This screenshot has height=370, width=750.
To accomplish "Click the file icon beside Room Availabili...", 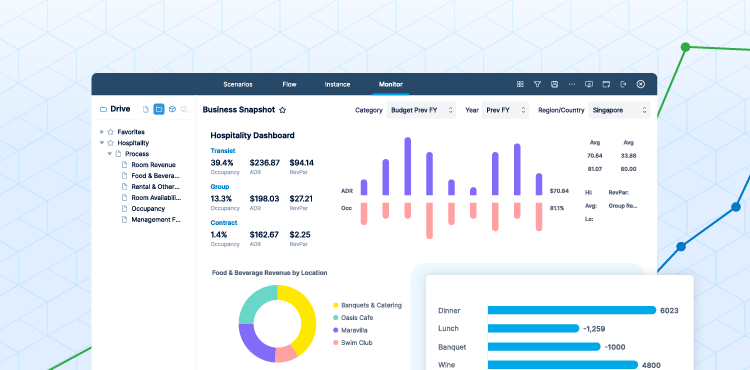I will 125,198.
